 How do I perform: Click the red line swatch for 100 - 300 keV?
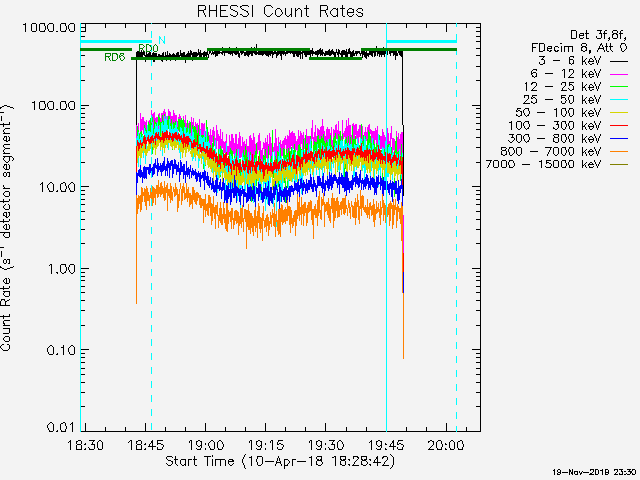click(x=619, y=126)
